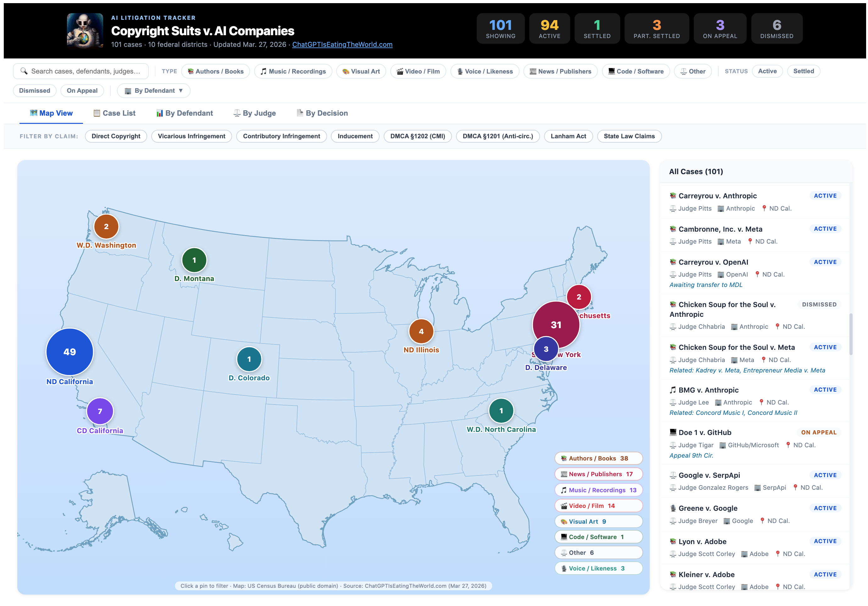Click the Settled status filter chip

click(x=803, y=71)
